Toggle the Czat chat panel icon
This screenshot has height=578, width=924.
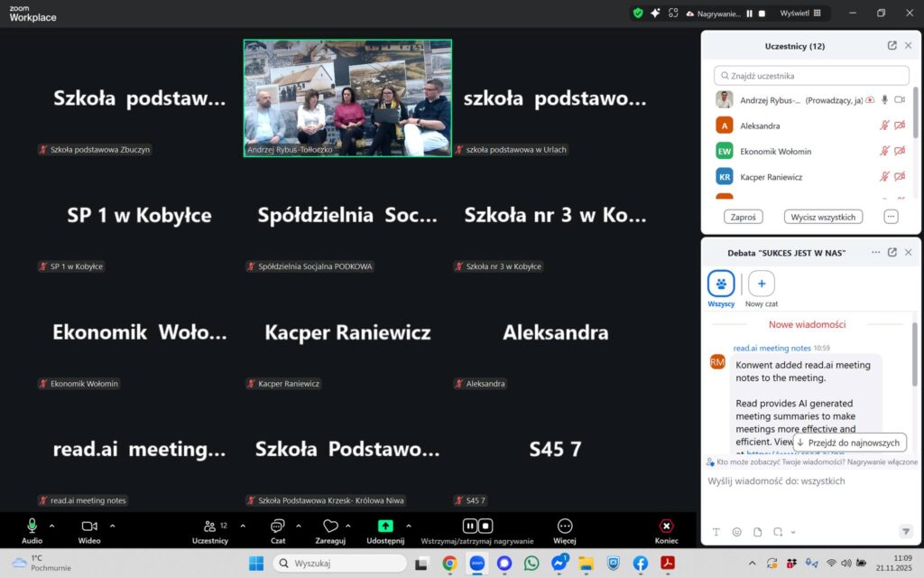[278, 526]
